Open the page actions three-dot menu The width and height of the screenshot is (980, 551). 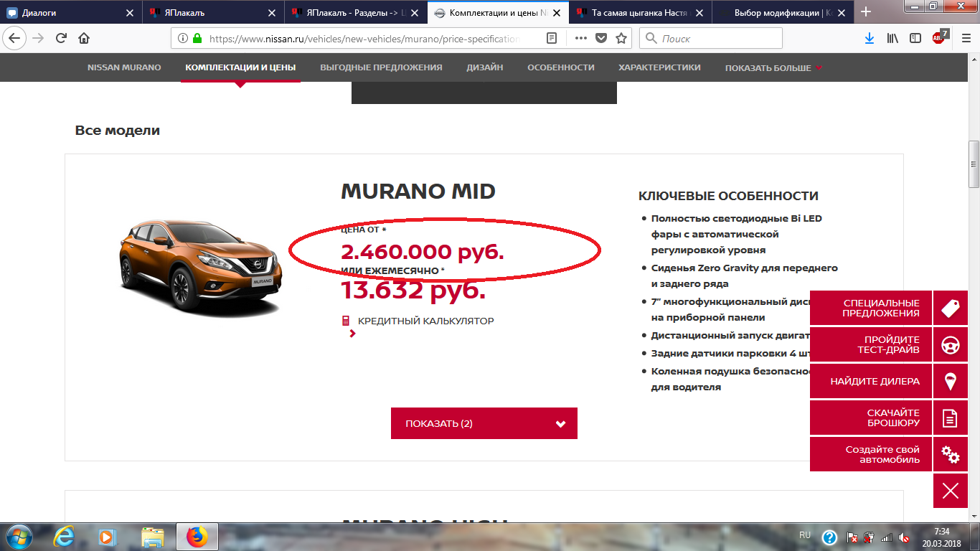[x=581, y=39]
